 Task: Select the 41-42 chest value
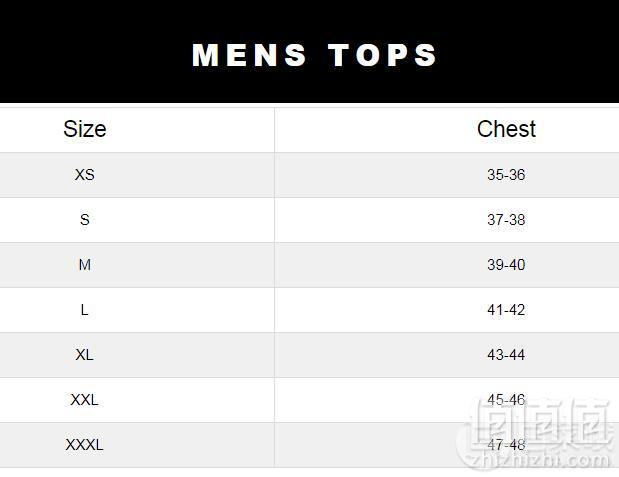506,310
